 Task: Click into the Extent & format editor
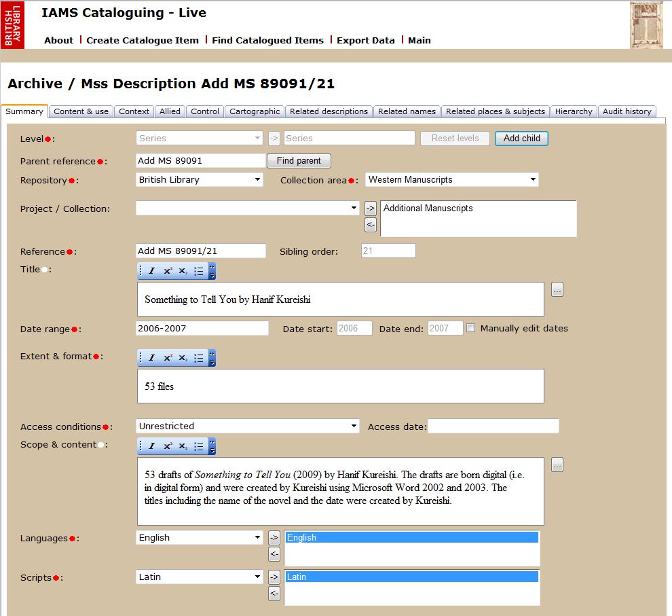point(341,386)
